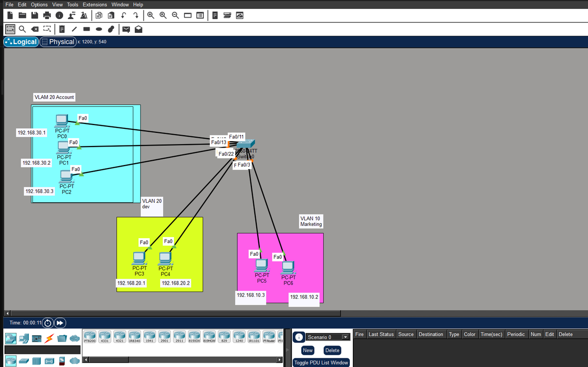Add a Simple PDU envelope

coord(126,29)
